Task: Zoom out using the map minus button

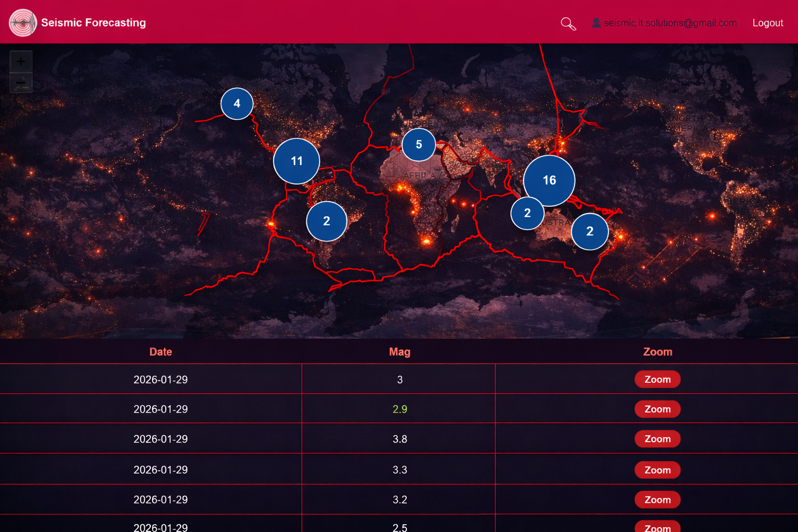Action: coord(21,82)
